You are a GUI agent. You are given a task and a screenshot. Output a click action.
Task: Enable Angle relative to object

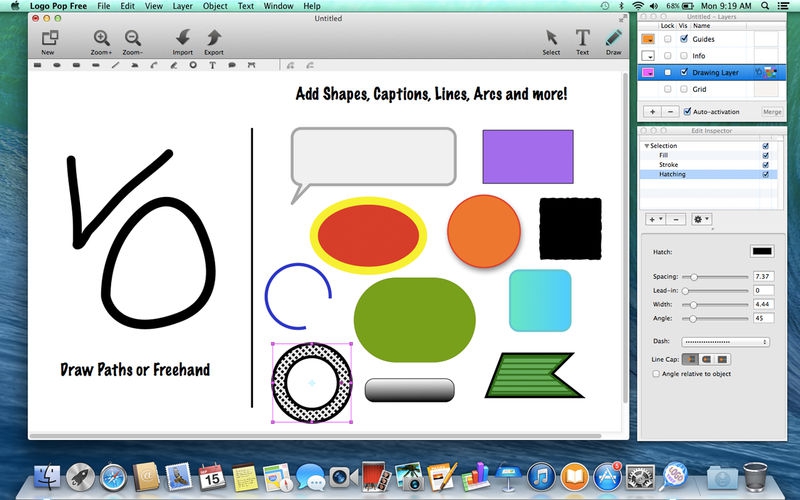click(x=656, y=374)
